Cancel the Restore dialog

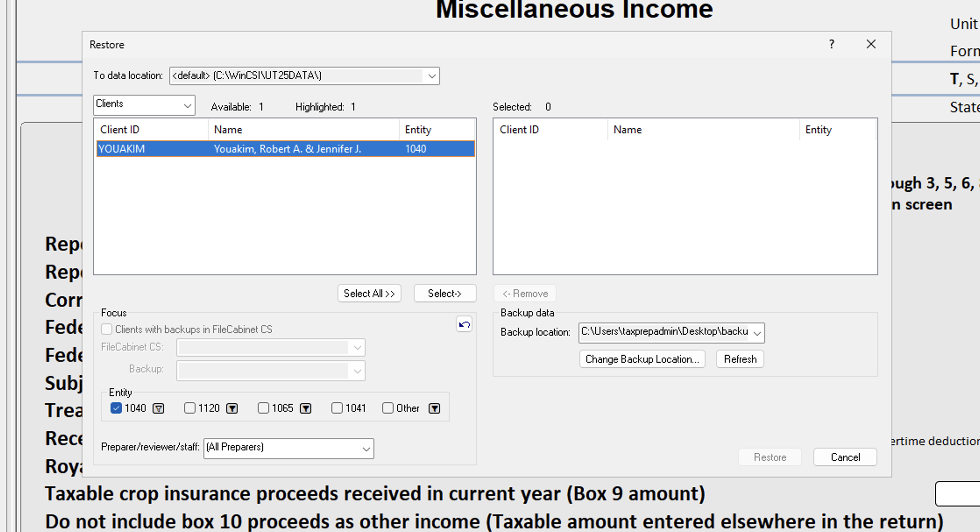pos(845,457)
